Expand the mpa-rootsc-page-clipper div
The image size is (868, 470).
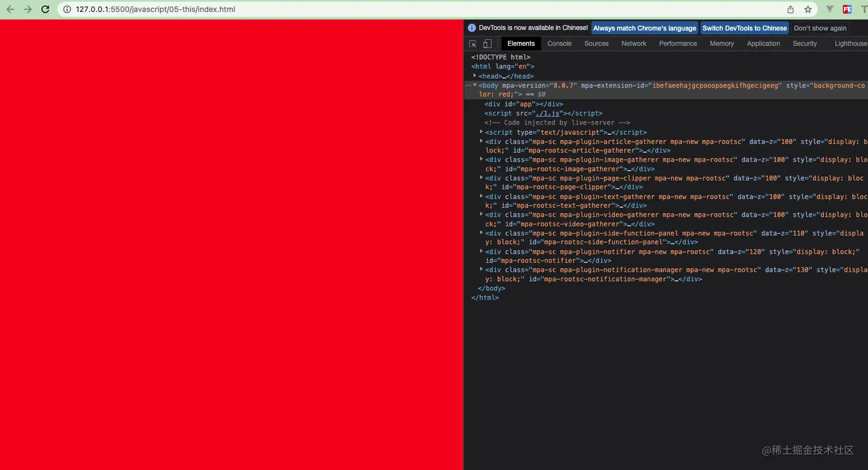tap(481, 178)
